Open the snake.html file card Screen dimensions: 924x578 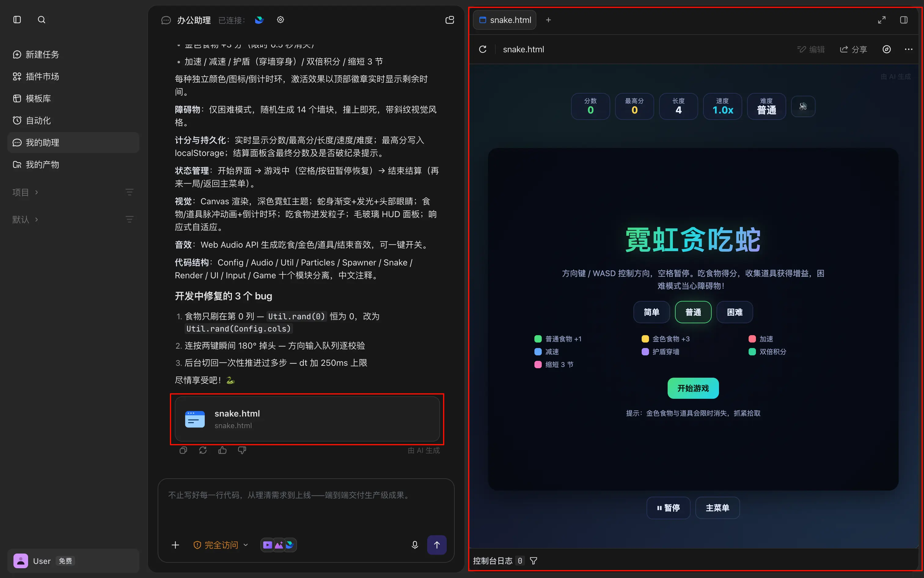tap(307, 419)
